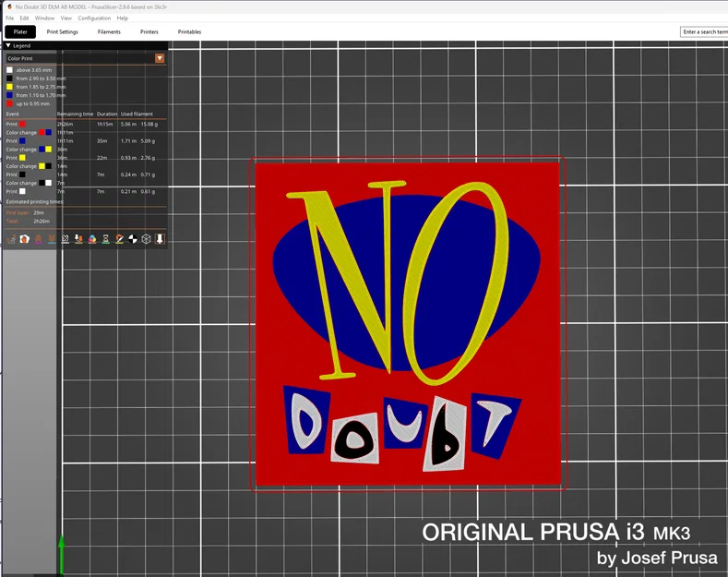Click the 'Total' print time label
728x577 pixels.
pos(12,222)
